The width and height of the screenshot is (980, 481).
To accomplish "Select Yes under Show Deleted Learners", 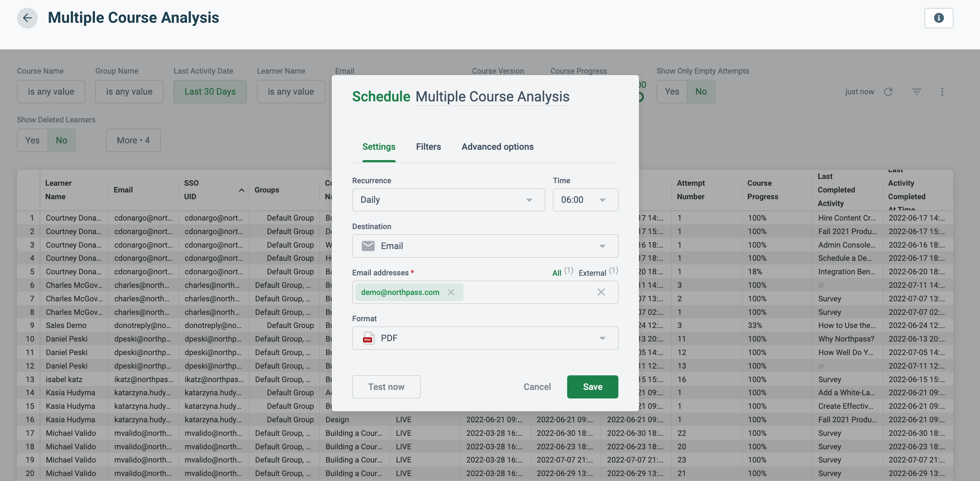I will (32, 140).
